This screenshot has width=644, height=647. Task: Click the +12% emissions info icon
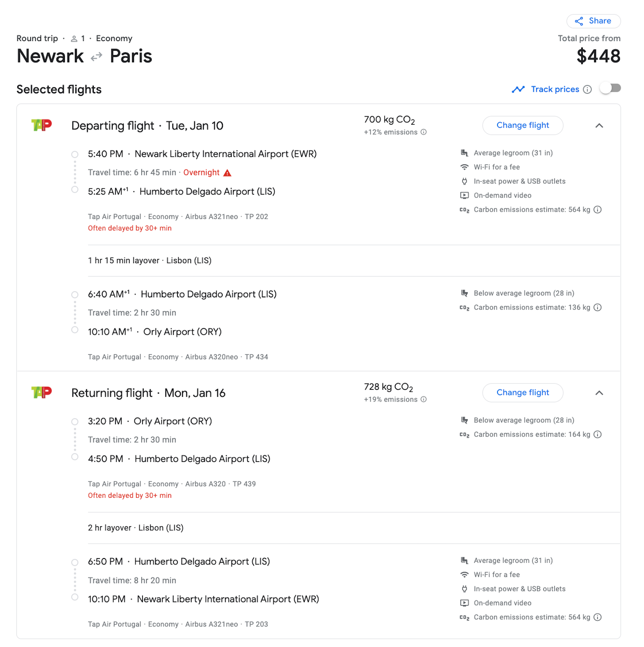coord(423,132)
